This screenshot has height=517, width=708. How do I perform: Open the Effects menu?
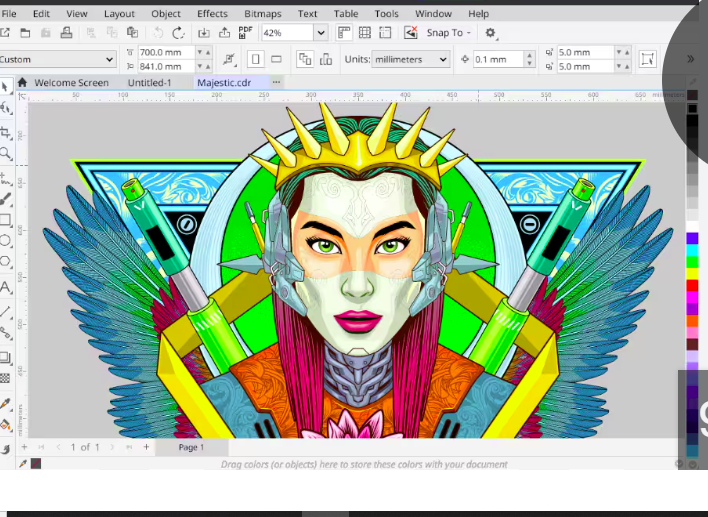tap(212, 14)
